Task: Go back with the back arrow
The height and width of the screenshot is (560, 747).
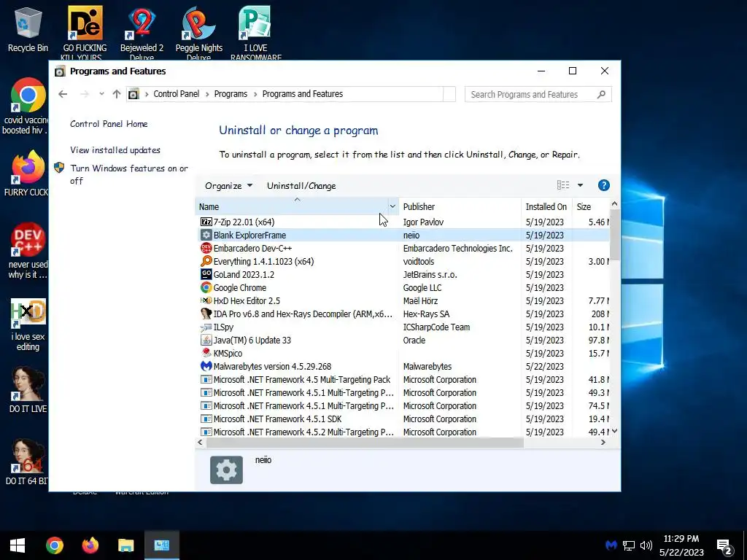Action: pyautogui.click(x=63, y=94)
